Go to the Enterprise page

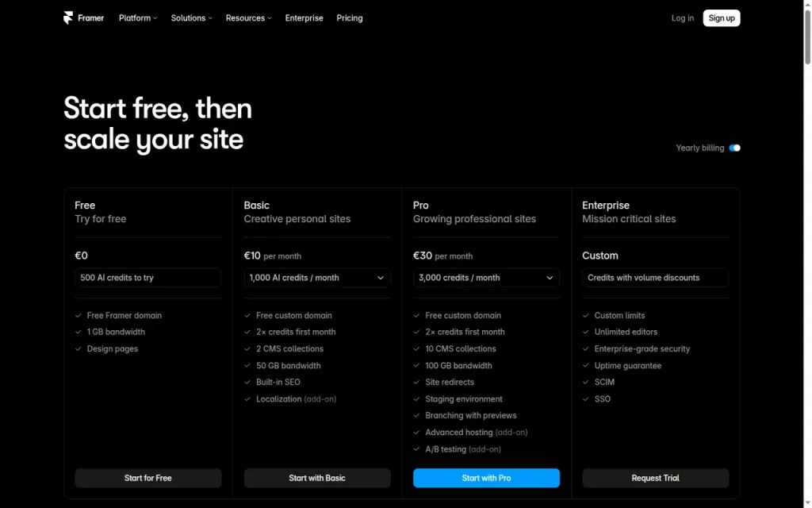point(304,18)
